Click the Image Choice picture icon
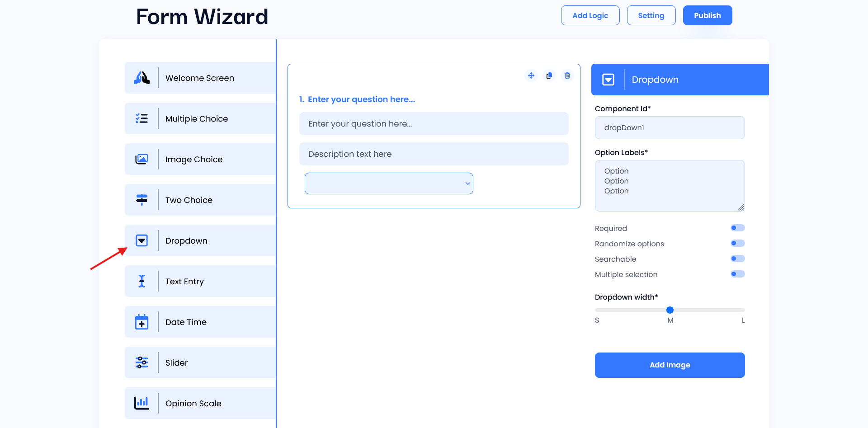Screen dimensions: 868x428 pyautogui.click(x=142, y=159)
